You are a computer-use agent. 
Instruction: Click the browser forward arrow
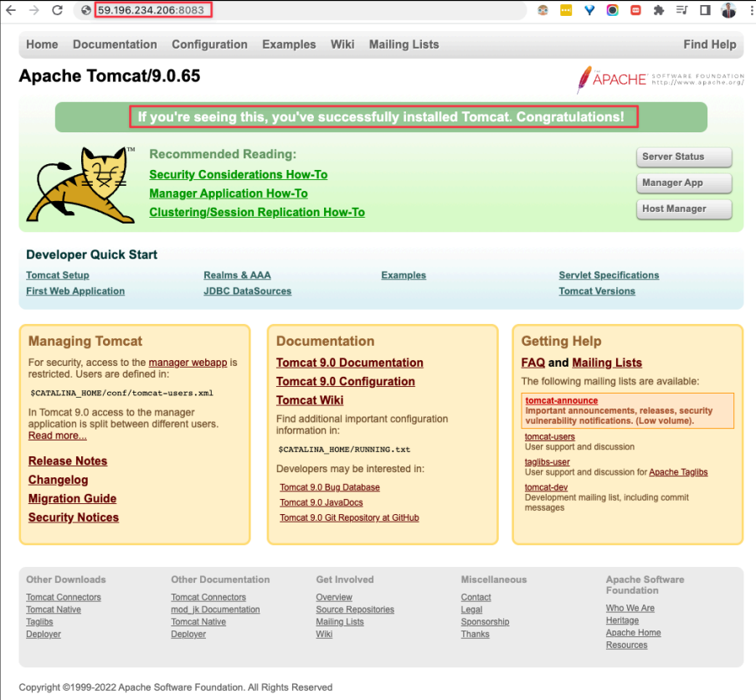coord(33,10)
